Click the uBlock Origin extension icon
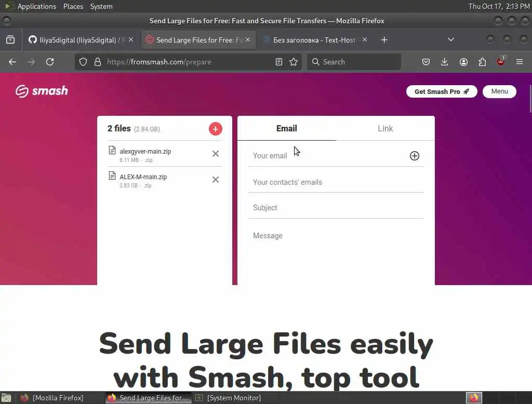This screenshot has height=404, width=532. click(501, 62)
